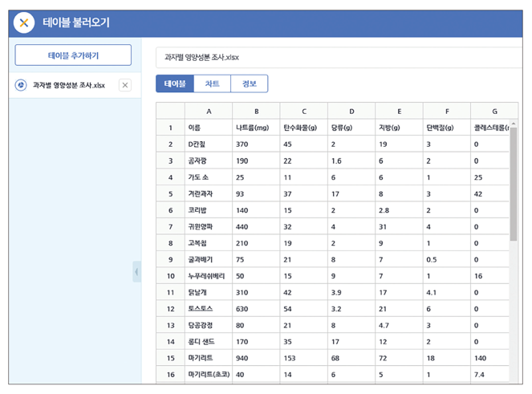
Task: Click the file icon next to 과자별 영양성분 조사.xlsx
Action: [21, 85]
